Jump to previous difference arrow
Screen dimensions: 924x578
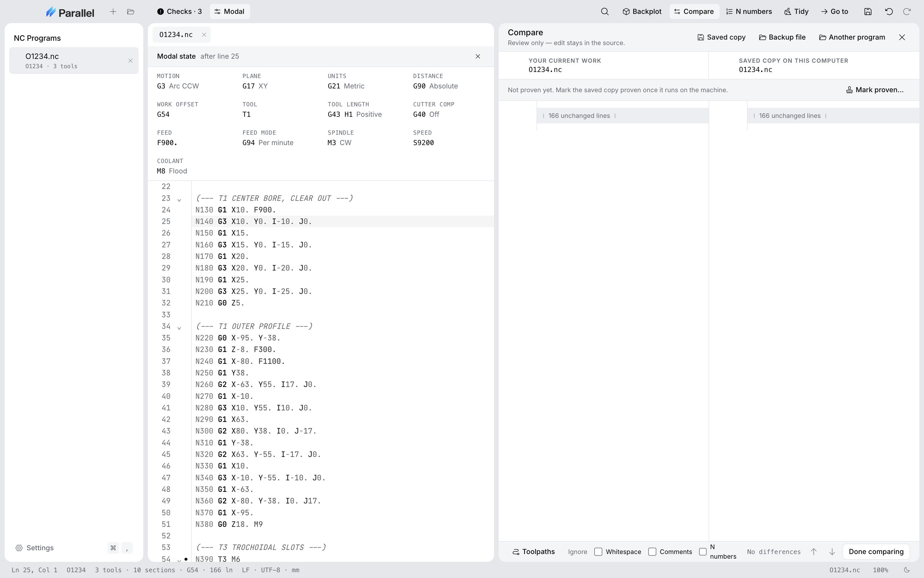click(814, 552)
